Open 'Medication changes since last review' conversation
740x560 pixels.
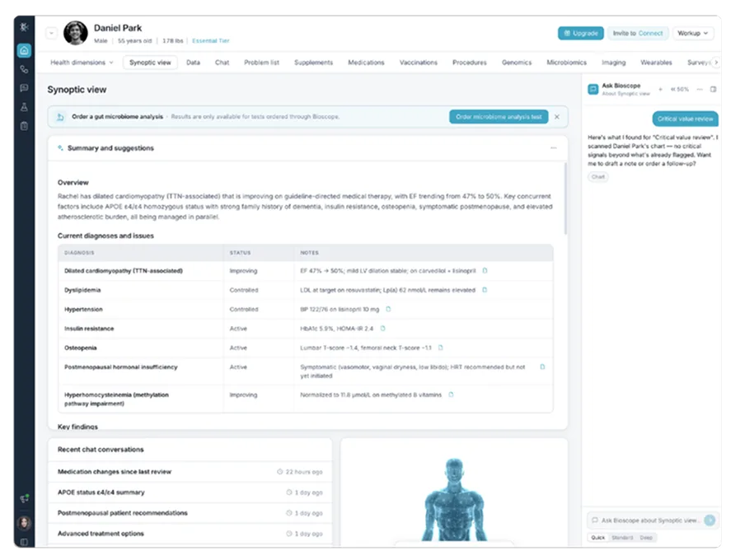click(x=190, y=472)
